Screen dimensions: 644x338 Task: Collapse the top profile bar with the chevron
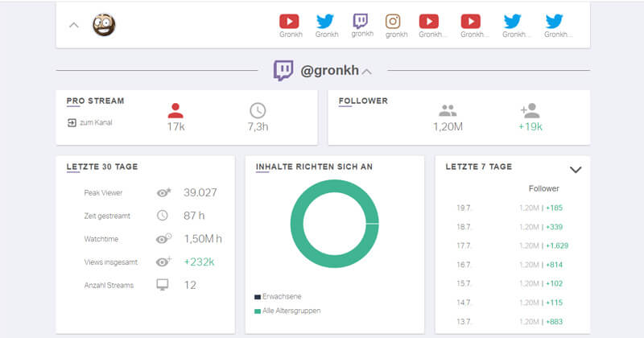[74, 25]
